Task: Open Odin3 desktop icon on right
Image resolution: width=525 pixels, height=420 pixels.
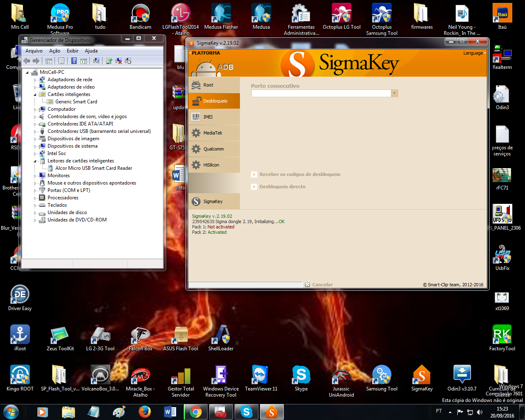Action: (502, 98)
